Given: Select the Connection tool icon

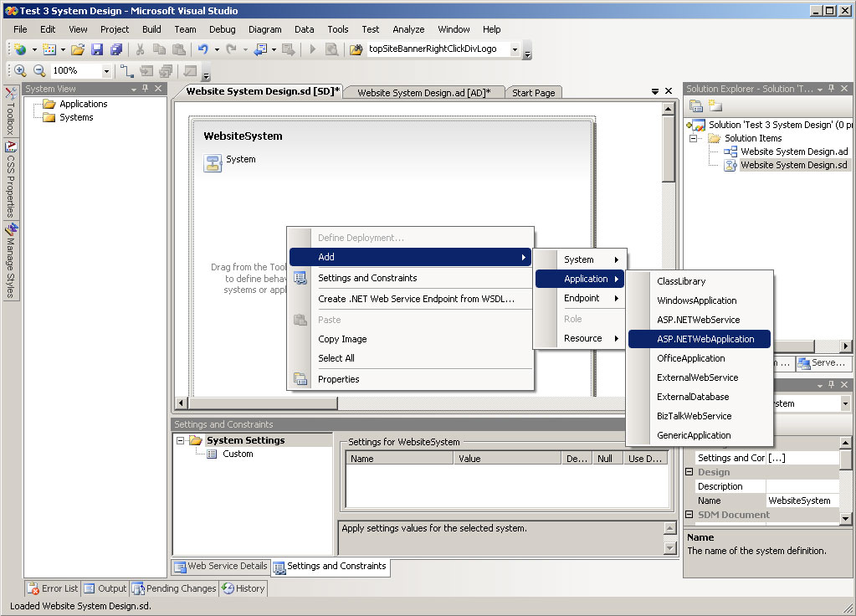Looking at the screenshot, I should 126,70.
